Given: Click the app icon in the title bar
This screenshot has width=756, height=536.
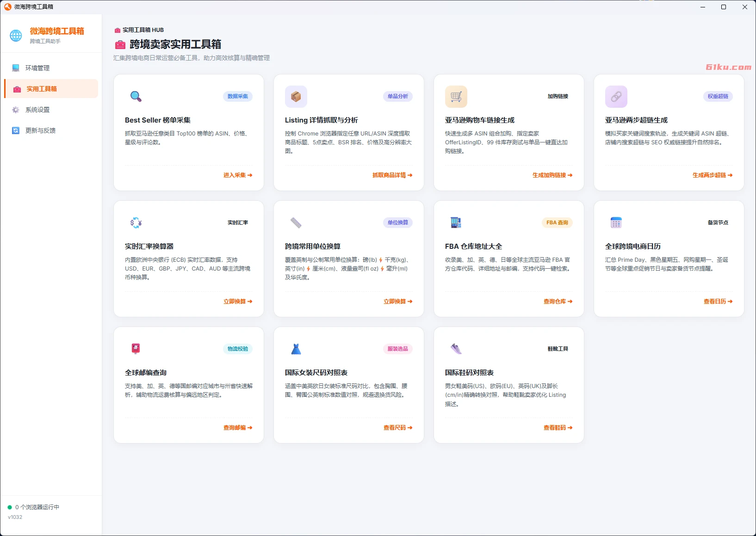Looking at the screenshot, I should (7, 7).
